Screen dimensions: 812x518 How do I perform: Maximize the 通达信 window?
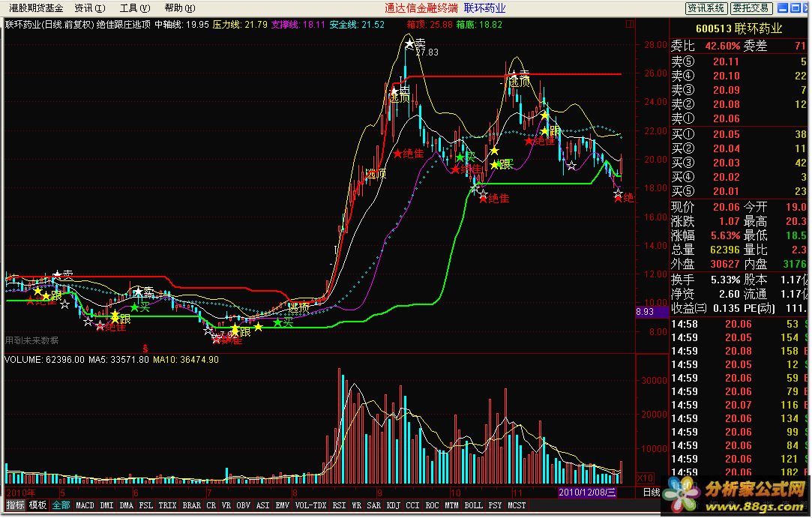[x=795, y=7]
